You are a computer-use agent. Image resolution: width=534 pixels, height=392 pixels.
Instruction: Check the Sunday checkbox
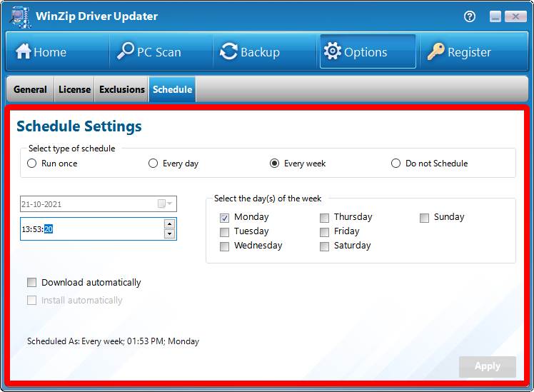click(424, 218)
